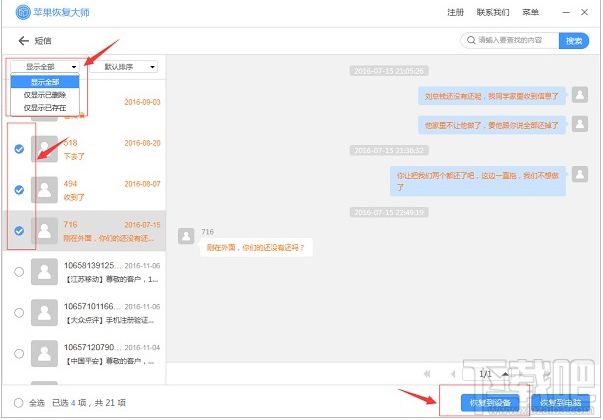
Task: Select the 大众点评 message row
Action: point(84,313)
